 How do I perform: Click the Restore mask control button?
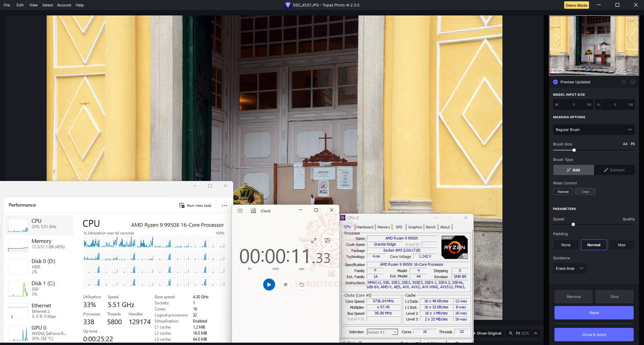(563, 192)
